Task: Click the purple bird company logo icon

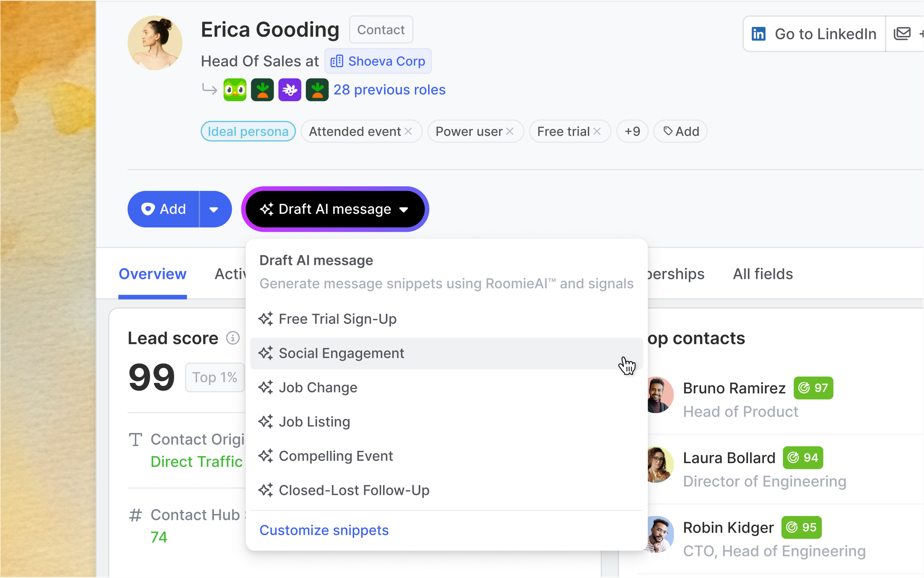Action: coord(290,90)
